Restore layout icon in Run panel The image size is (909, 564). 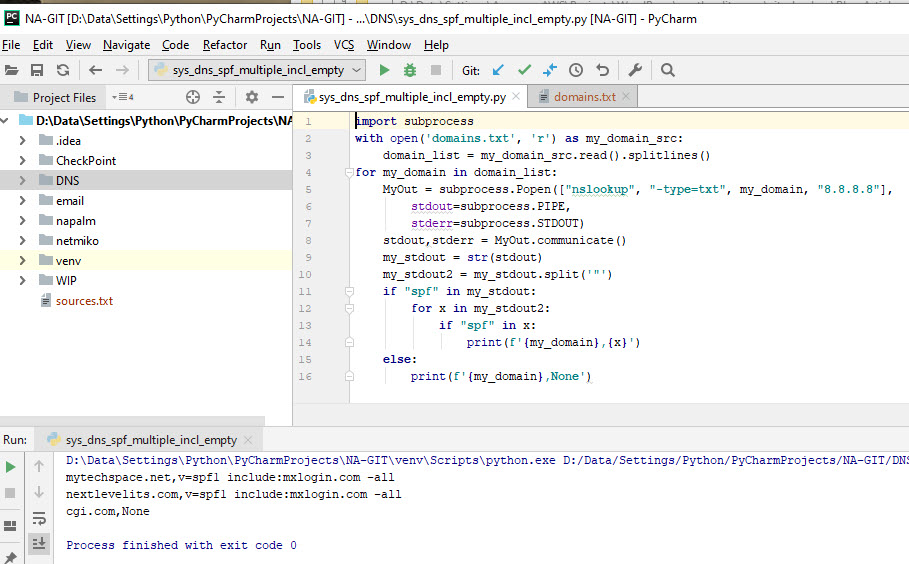(10, 526)
